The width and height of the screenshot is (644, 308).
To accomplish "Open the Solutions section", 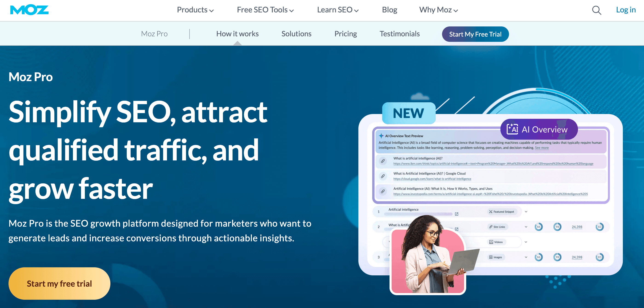I will 296,34.
